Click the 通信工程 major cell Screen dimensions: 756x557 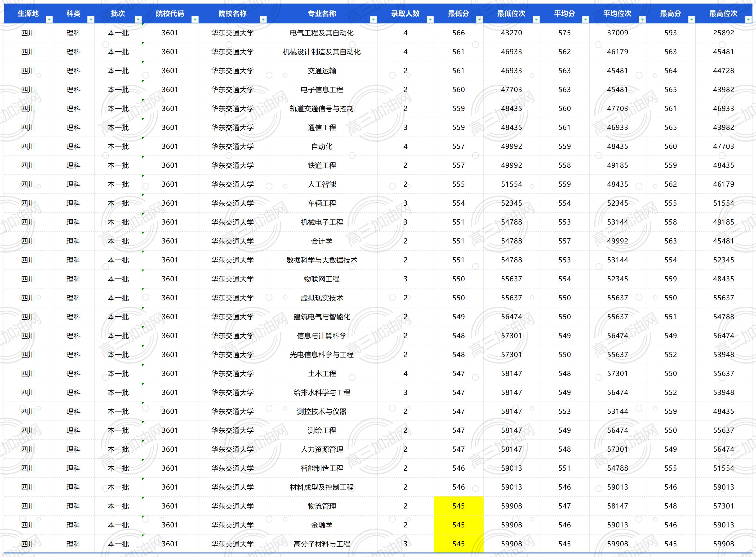point(322,128)
